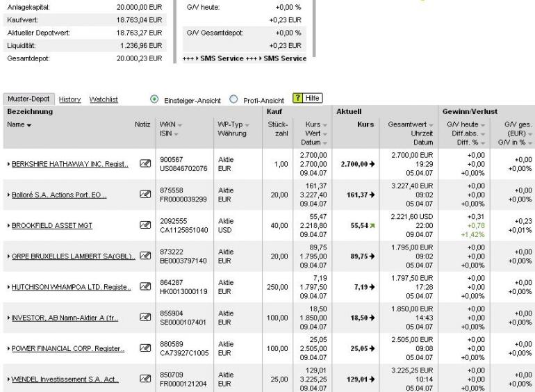Viewport: 535px width, 392px height.
Task: Open note icon for POWER FINANCIAL CORP row
Action: (145, 348)
